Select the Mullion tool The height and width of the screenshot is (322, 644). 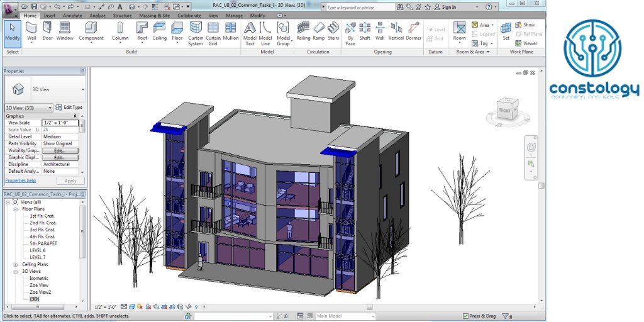231,32
